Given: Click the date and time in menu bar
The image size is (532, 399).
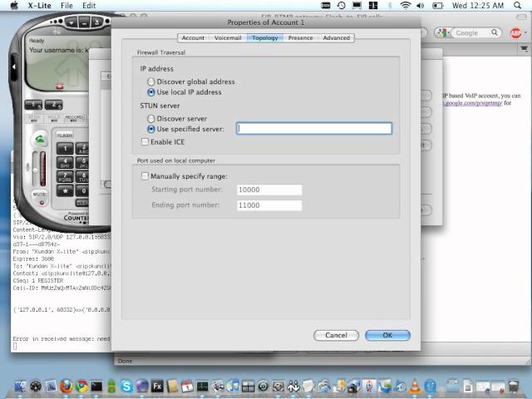Looking at the screenshot, I should click(x=478, y=6).
